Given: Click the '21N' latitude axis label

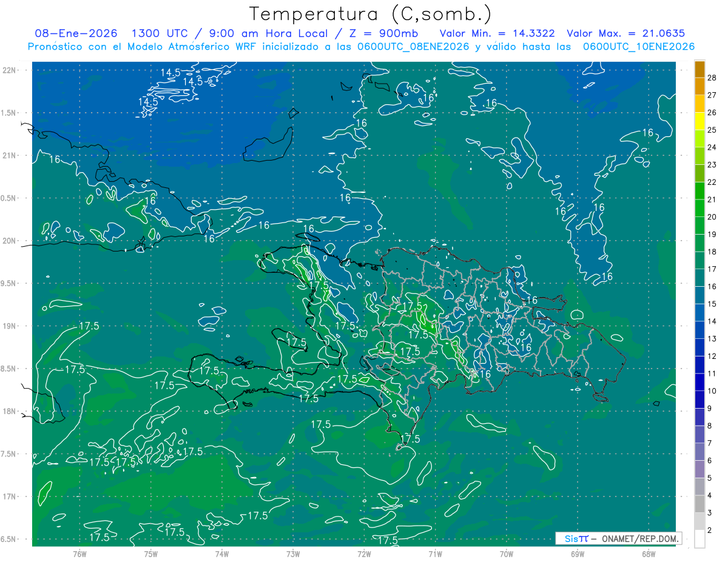Looking at the screenshot, I should (9, 155).
